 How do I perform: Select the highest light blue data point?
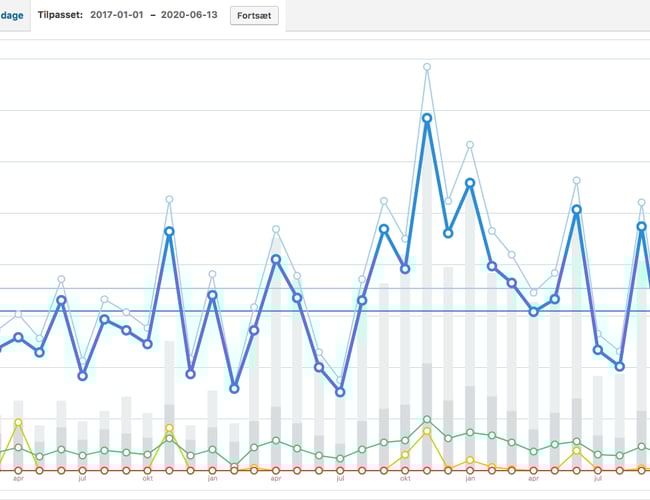pyautogui.click(x=427, y=67)
